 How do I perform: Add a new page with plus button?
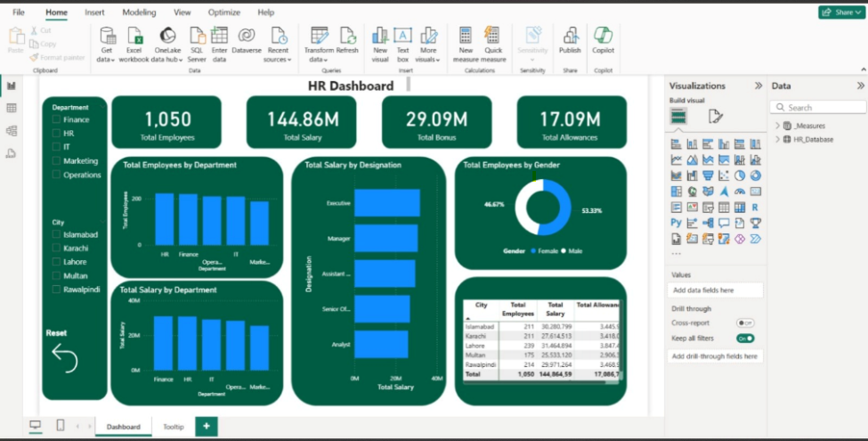pyautogui.click(x=207, y=426)
